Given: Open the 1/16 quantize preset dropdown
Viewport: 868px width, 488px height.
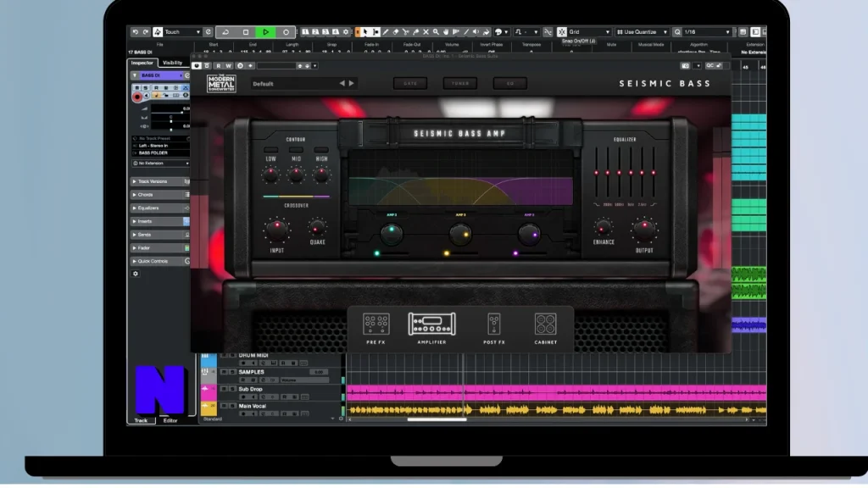Looking at the screenshot, I should [x=708, y=32].
